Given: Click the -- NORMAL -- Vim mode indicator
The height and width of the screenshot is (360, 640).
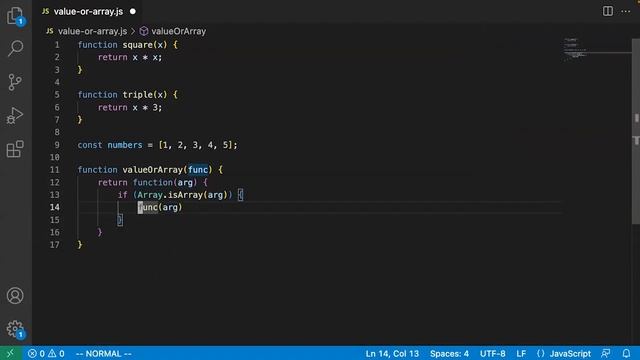Looking at the screenshot, I should coord(104,353).
